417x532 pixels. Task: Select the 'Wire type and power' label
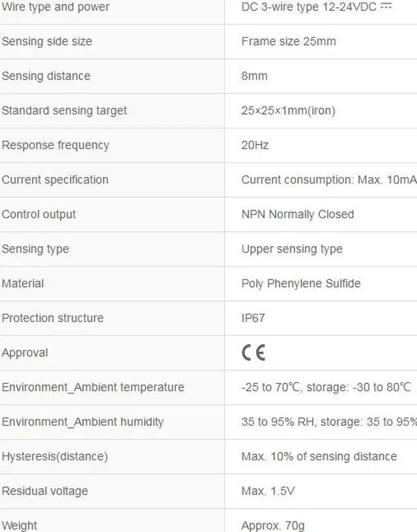pyautogui.click(x=55, y=7)
